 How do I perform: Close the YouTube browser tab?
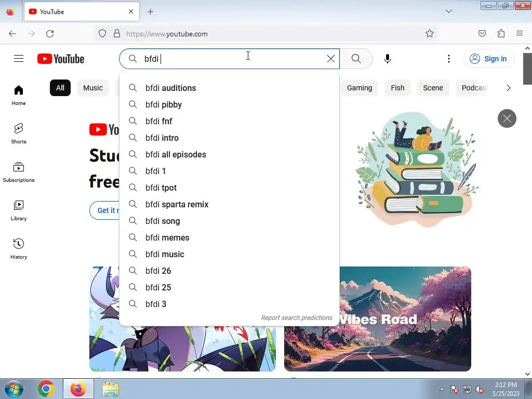coord(131,11)
